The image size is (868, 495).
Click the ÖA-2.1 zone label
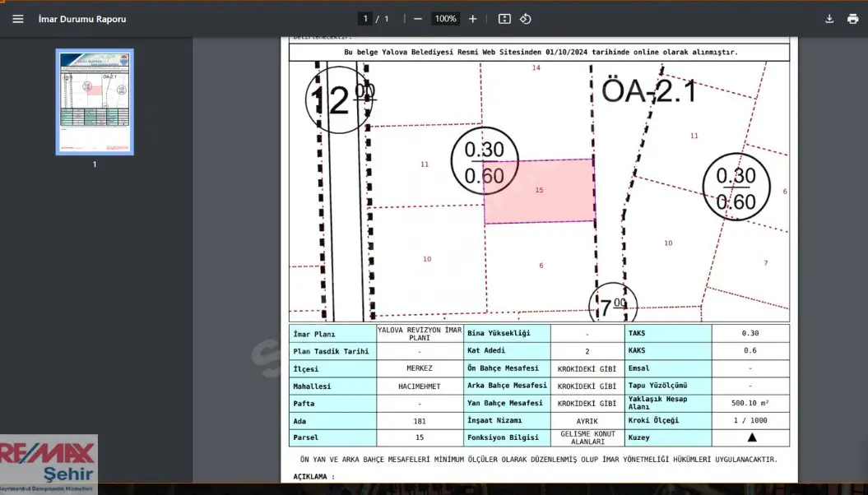tap(649, 90)
